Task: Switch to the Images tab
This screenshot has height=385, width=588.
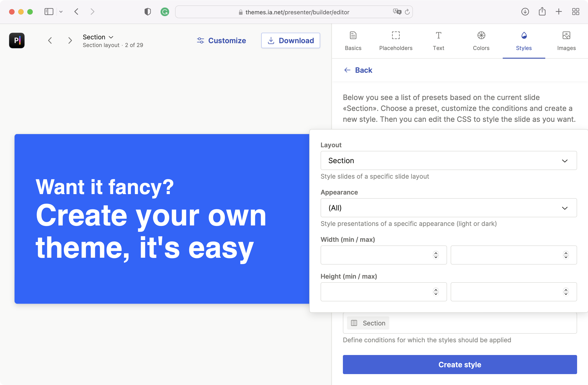Action: tap(566, 41)
